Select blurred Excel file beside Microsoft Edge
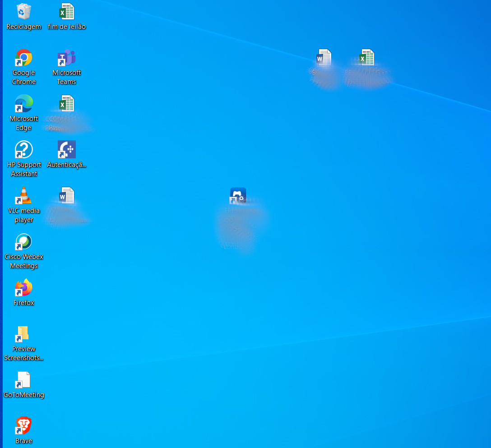 click(67, 104)
